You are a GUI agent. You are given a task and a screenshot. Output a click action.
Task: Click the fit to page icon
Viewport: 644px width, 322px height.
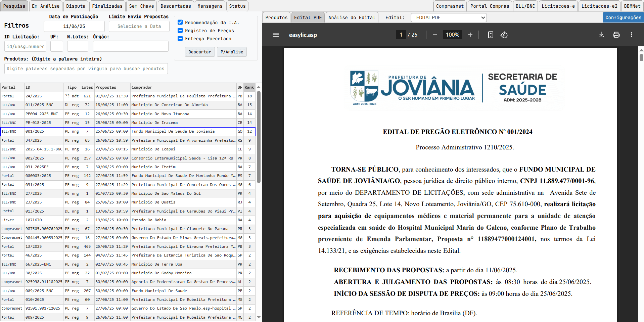pos(491,35)
